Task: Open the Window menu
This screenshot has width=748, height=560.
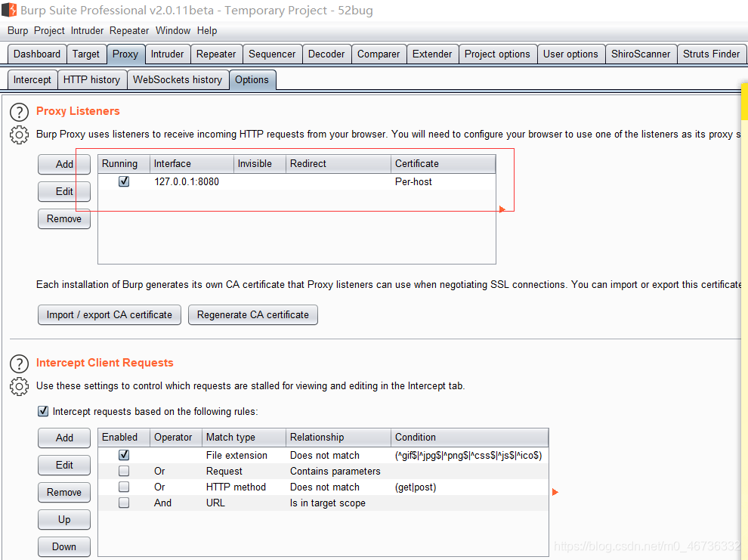Action: [x=173, y=30]
